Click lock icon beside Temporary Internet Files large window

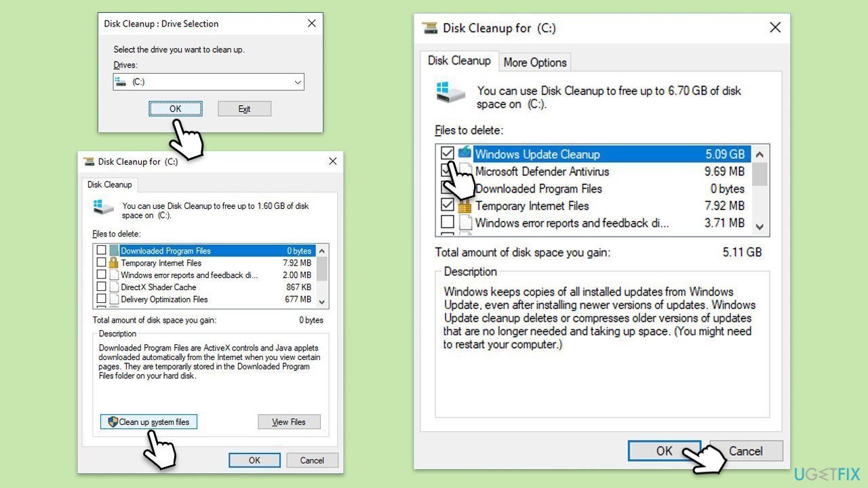pos(465,205)
